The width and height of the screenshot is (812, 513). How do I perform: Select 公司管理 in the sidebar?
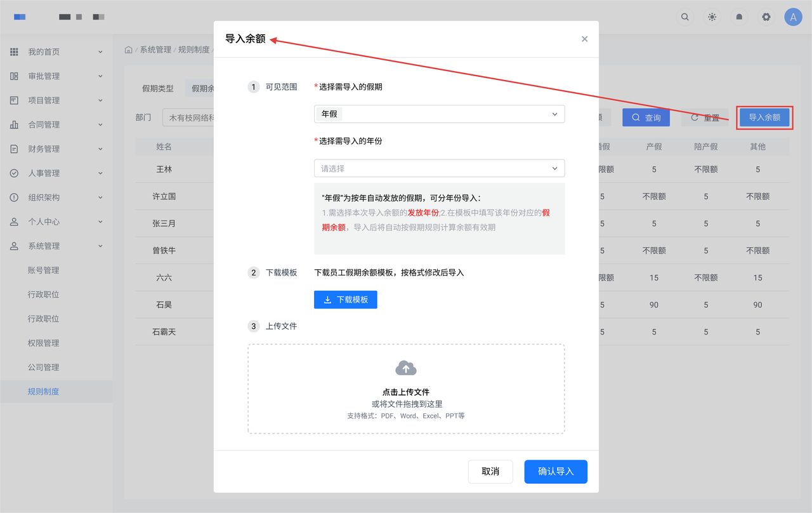click(x=43, y=368)
